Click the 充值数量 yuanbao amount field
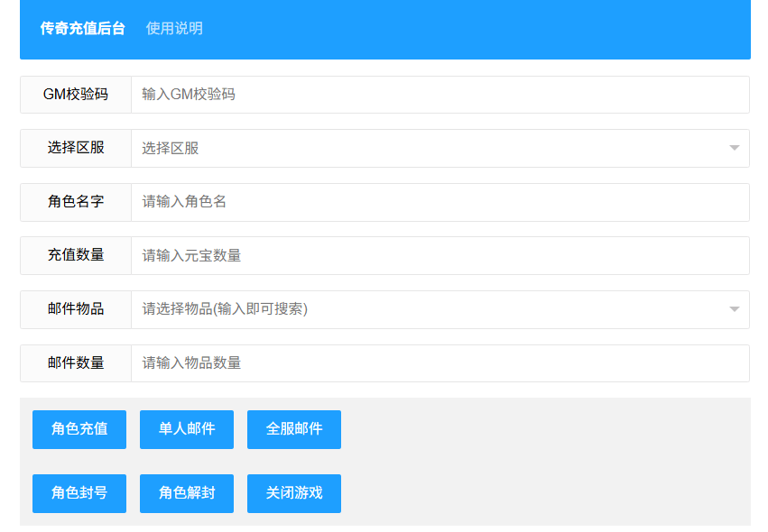768x532 pixels. [406, 255]
